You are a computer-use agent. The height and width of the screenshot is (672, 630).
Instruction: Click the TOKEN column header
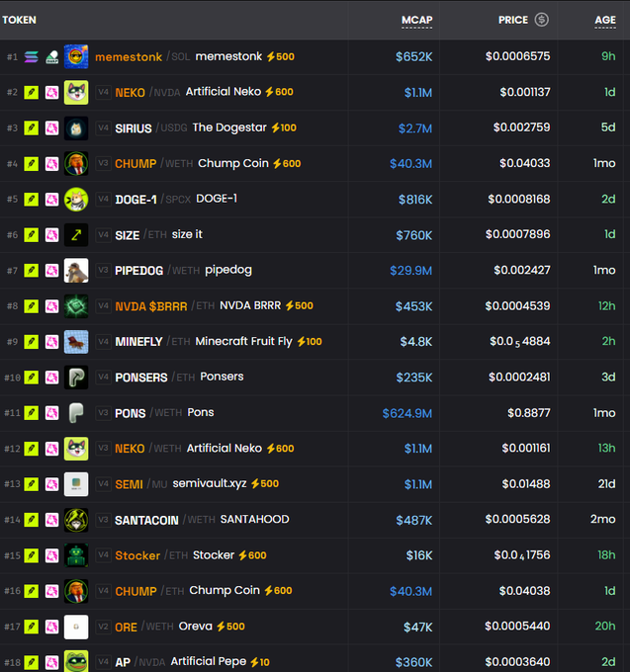(x=20, y=20)
